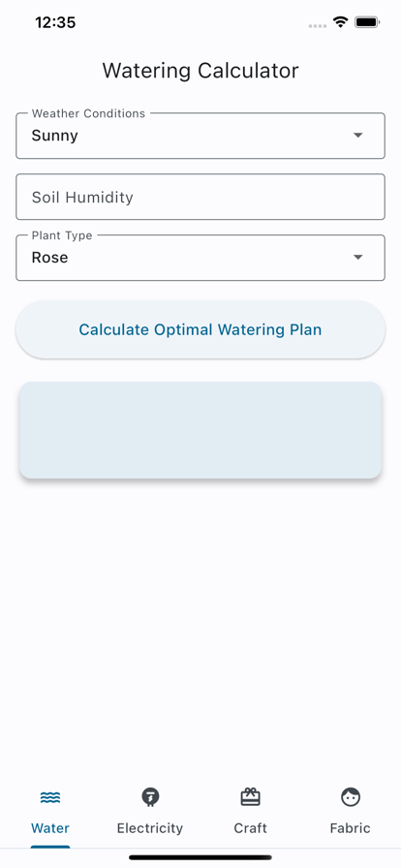
Task: Click Calculate Optimal Watering Plan button
Action: [x=200, y=330]
